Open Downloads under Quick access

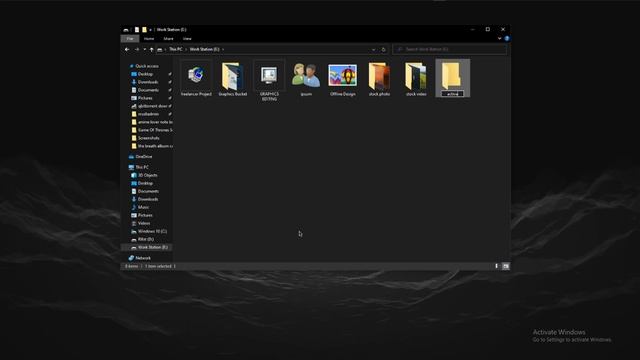(149, 82)
